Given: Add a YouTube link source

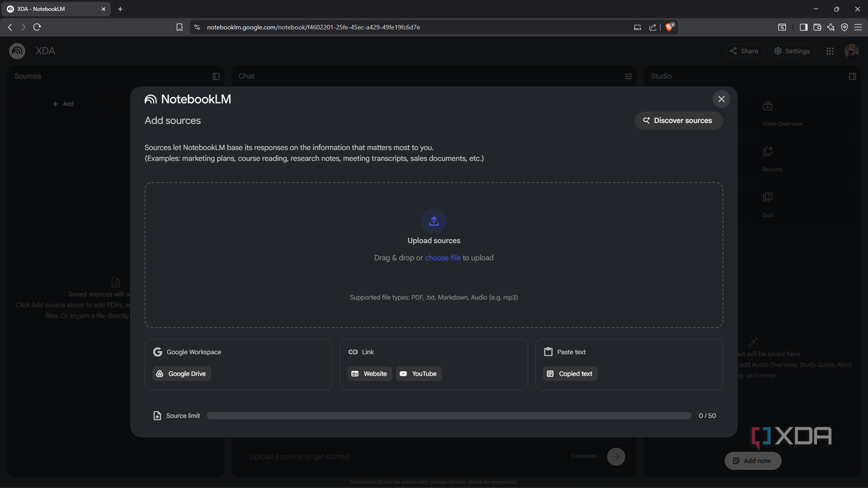Looking at the screenshot, I should (419, 374).
